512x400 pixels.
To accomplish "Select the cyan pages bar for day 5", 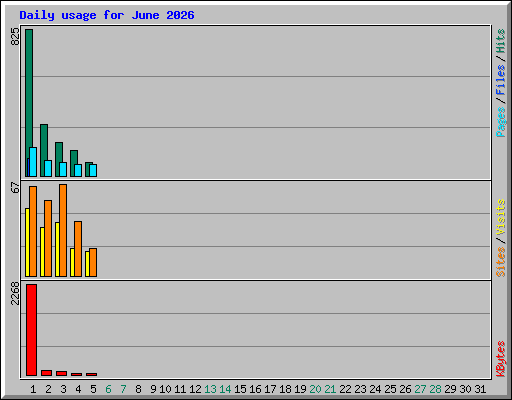I will coord(93,171).
